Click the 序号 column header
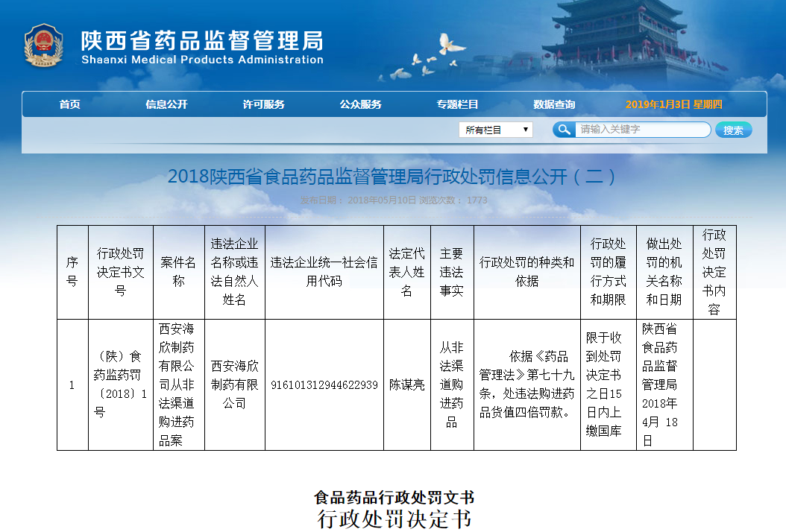Viewport: 786px width, 532px height. (72, 272)
